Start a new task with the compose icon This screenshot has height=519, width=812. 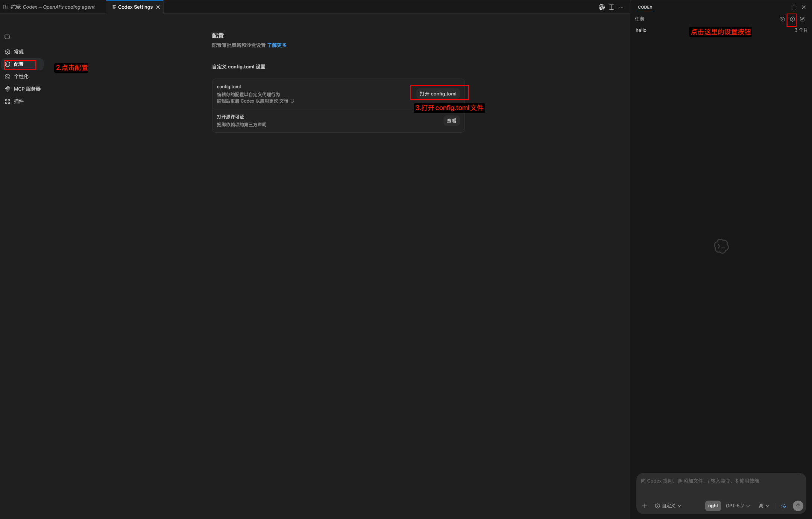[x=802, y=19]
